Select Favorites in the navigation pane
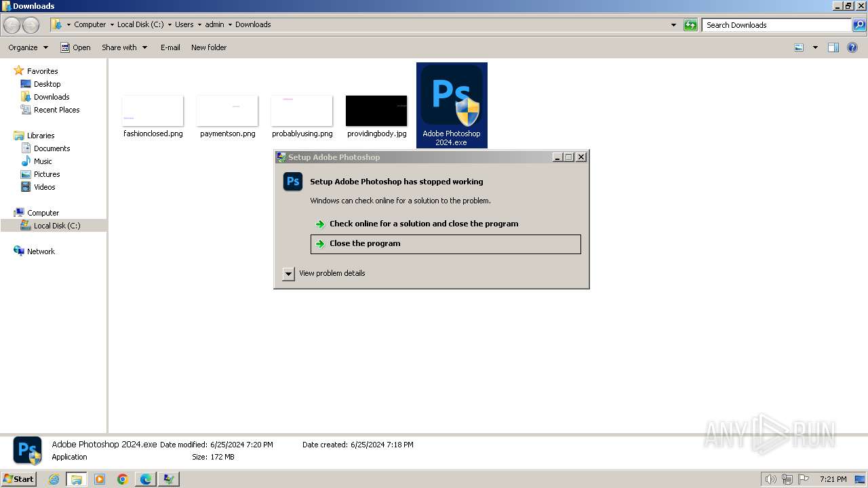868x488 pixels. (42, 71)
